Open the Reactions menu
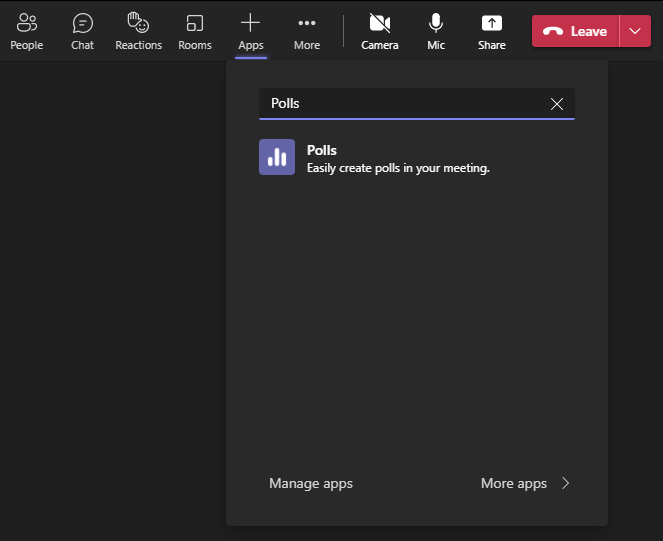The height and width of the screenshot is (541, 663). (x=138, y=31)
